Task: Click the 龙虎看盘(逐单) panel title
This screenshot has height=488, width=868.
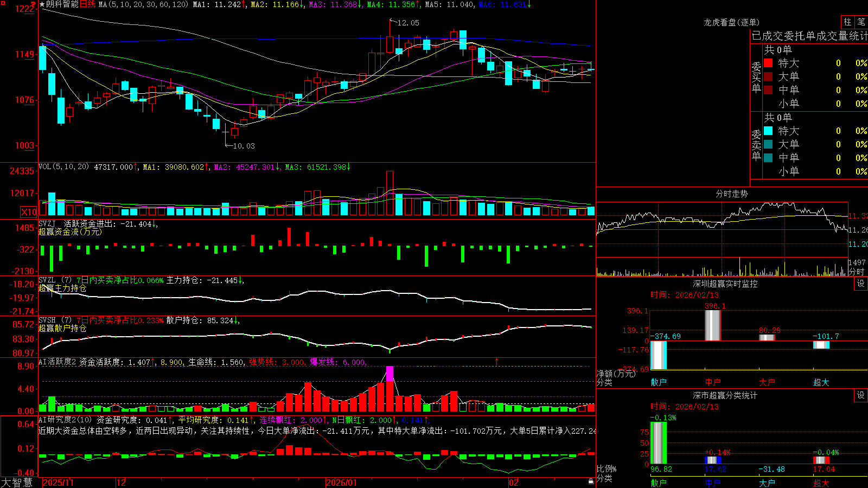Action: (x=732, y=22)
